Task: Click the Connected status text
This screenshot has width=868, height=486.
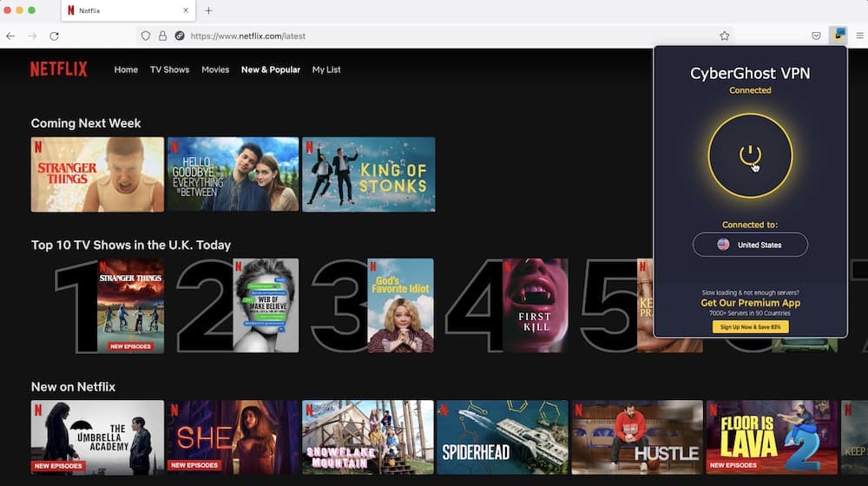Action: (750, 90)
